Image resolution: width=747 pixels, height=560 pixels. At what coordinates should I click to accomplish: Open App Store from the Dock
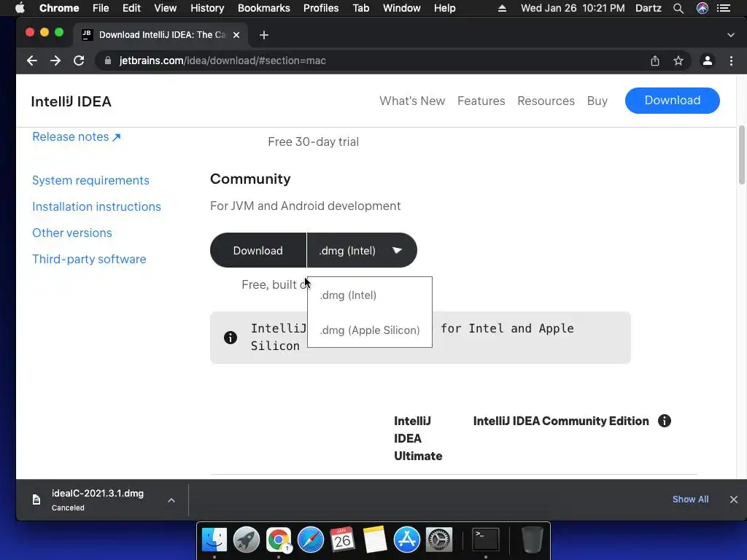pyautogui.click(x=407, y=540)
